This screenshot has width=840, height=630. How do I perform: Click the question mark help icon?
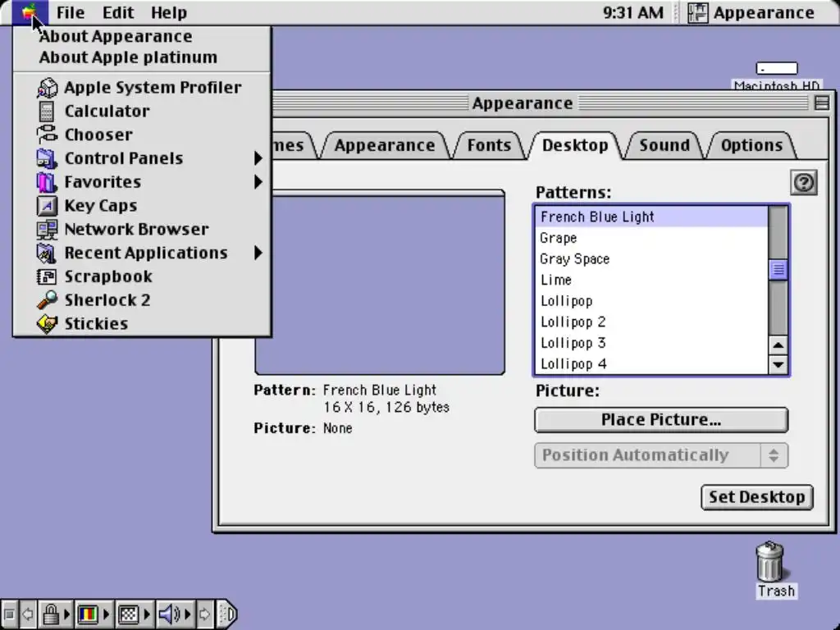tap(804, 183)
